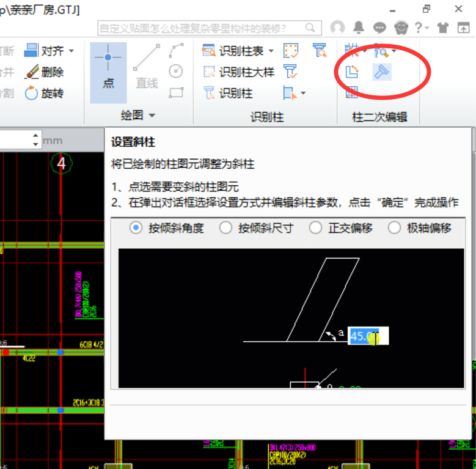Image resolution: width=476 pixels, height=469 pixels.
Task: Click the 对齐 align tool
Action: pos(45,50)
